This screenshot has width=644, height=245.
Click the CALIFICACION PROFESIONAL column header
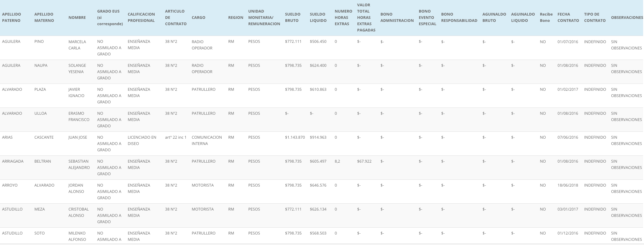coord(141,17)
